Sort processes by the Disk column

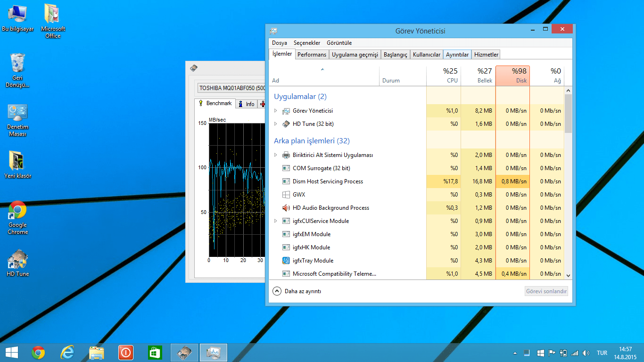tap(513, 75)
